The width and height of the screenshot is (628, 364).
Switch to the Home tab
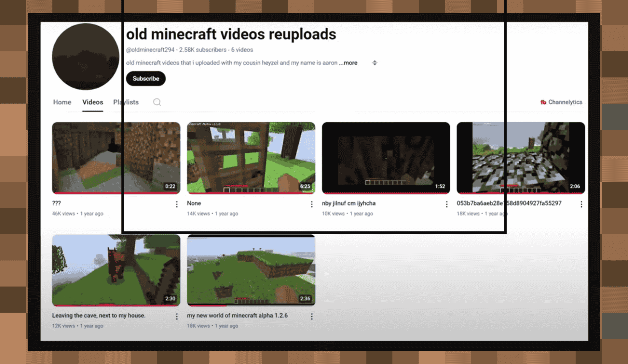62,102
